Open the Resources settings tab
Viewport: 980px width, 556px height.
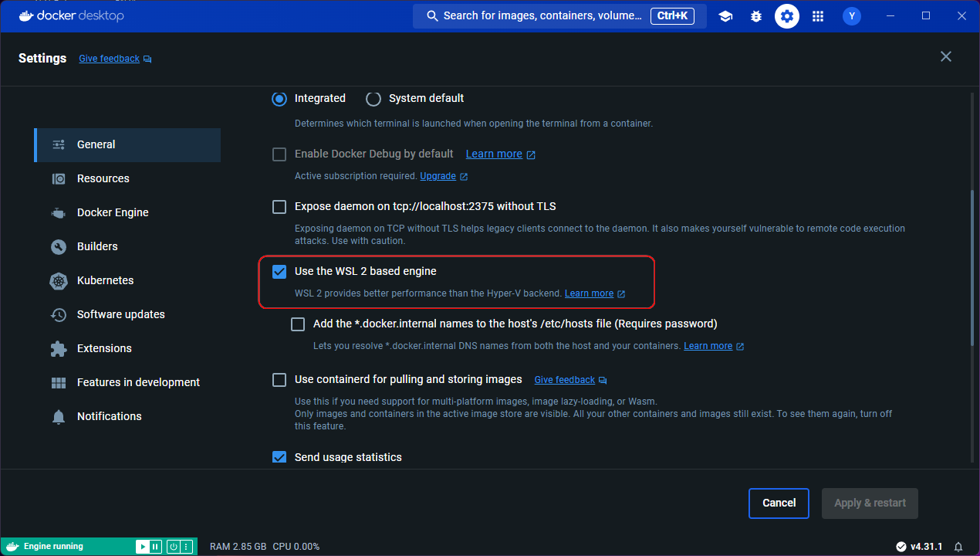click(127, 179)
